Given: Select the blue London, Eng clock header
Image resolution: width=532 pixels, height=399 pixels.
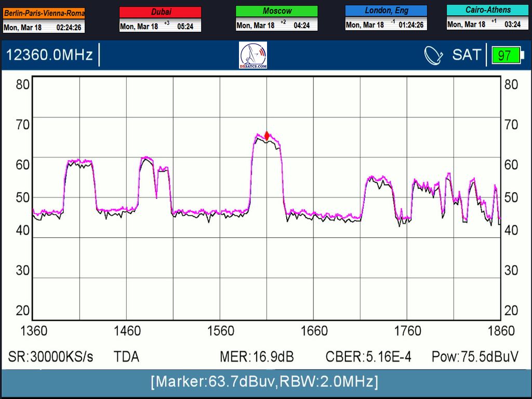Looking at the screenshot, I should (x=386, y=10).
